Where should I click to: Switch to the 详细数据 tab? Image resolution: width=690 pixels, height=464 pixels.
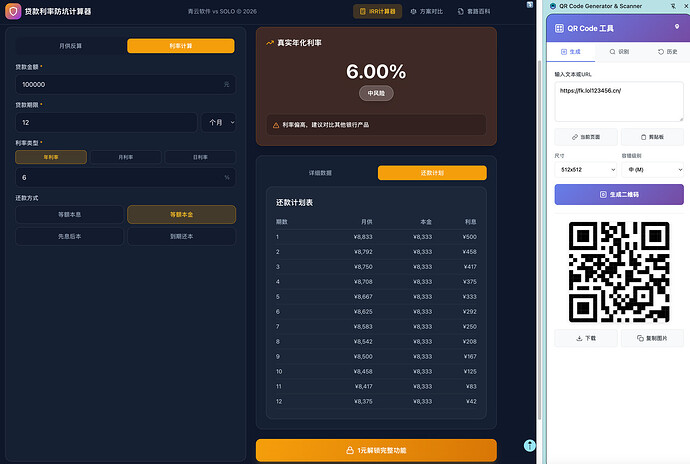coord(320,173)
